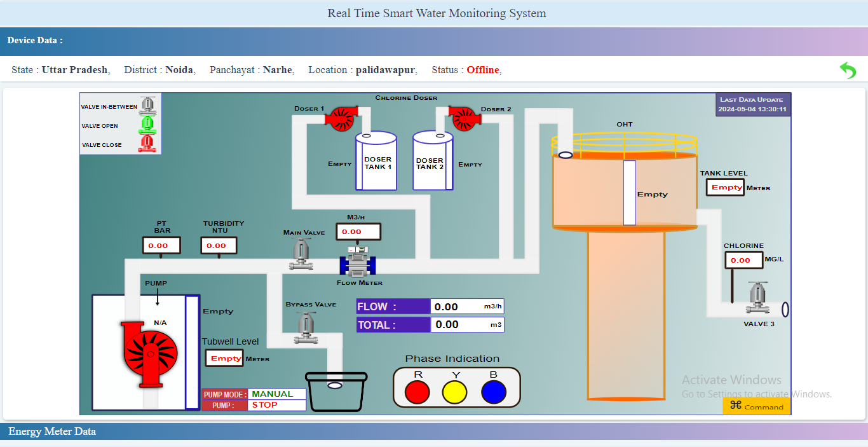Image resolution: width=868 pixels, height=447 pixels.
Task: Click the TOTAL flow value field
Action: click(467, 325)
